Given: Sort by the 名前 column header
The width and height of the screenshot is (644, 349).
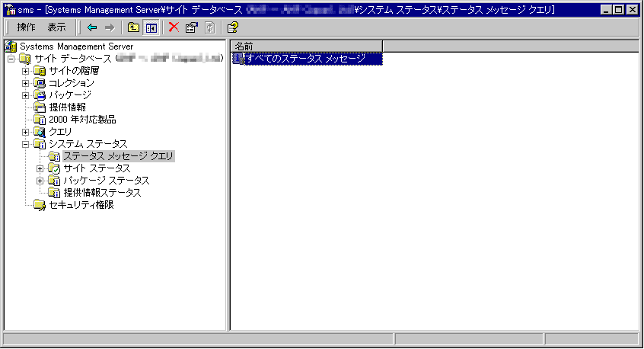Looking at the screenshot, I should 306,46.
